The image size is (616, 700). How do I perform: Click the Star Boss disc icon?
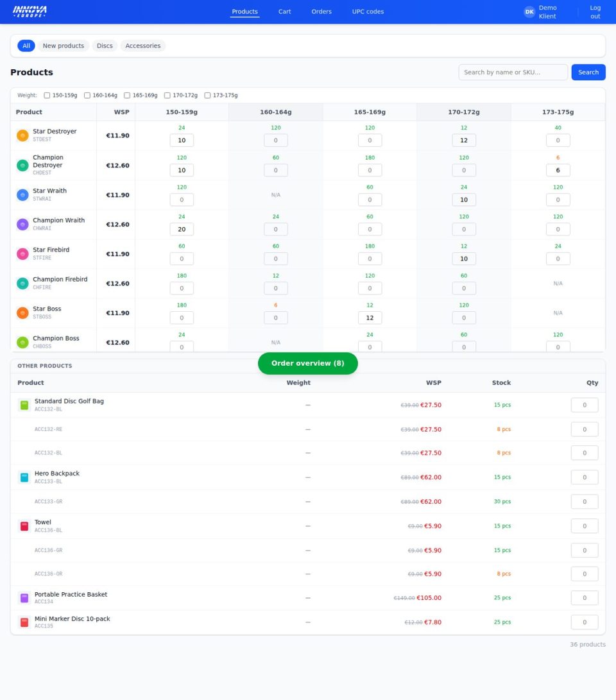pos(22,312)
